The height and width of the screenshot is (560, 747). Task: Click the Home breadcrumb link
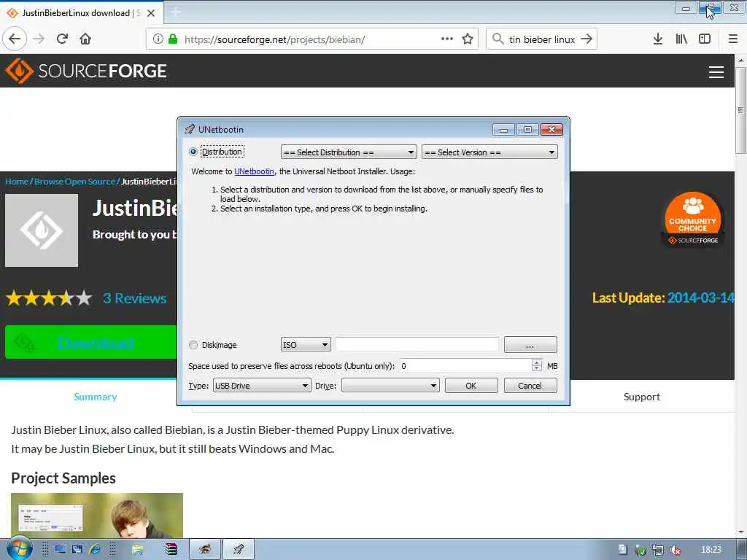point(17,182)
